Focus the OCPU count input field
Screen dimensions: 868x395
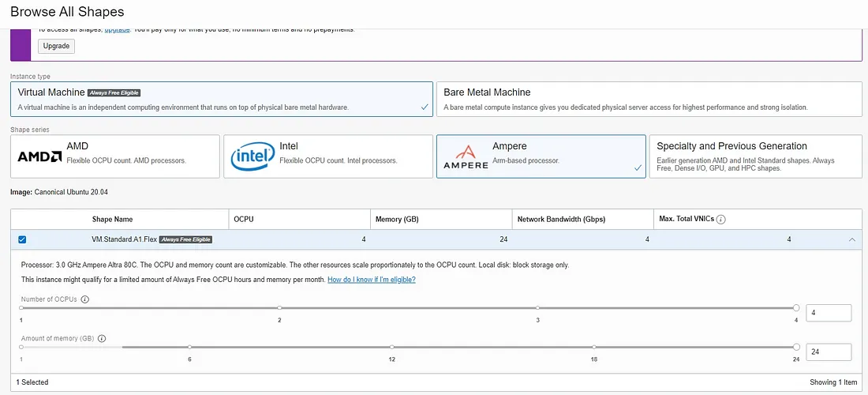point(829,313)
